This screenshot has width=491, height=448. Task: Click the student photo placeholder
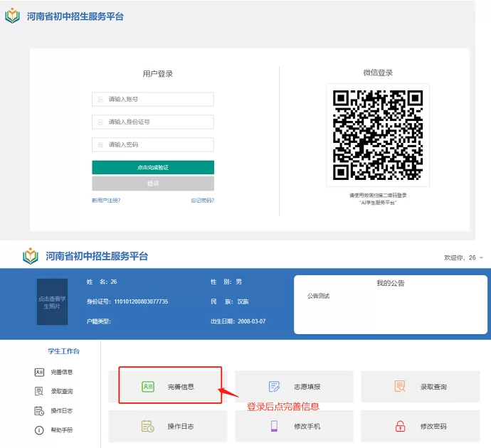(x=52, y=302)
